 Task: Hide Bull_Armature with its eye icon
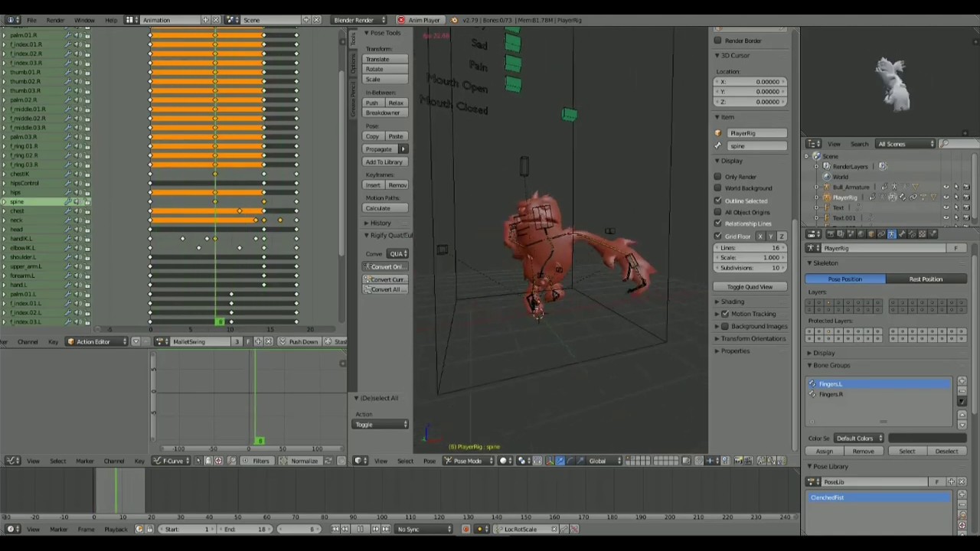pyautogui.click(x=946, y=187)
